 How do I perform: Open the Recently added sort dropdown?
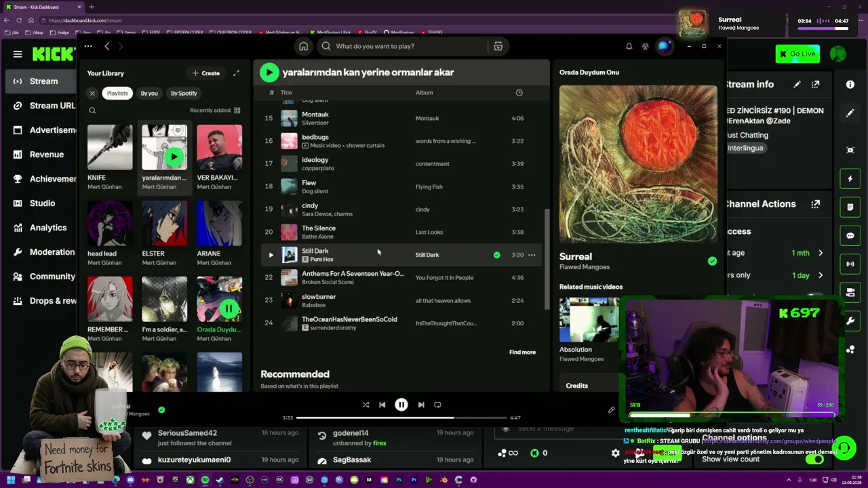[215, 110]
